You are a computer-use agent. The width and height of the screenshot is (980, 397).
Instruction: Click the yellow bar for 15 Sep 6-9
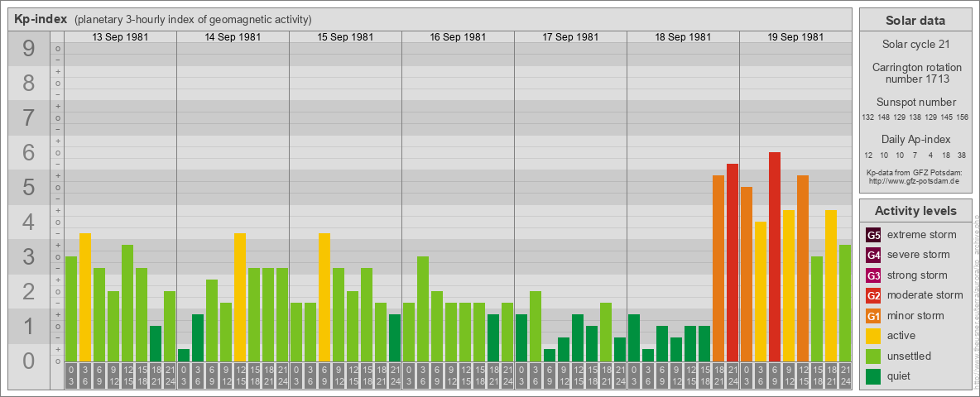324,296
